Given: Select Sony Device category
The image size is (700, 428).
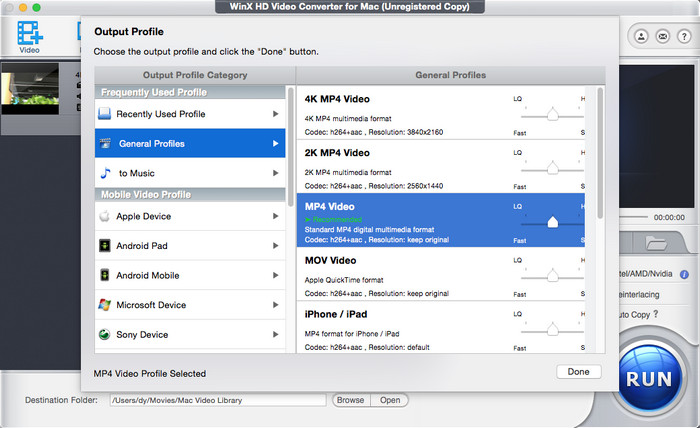Looking at the screenshot, I should click(190, 334).
